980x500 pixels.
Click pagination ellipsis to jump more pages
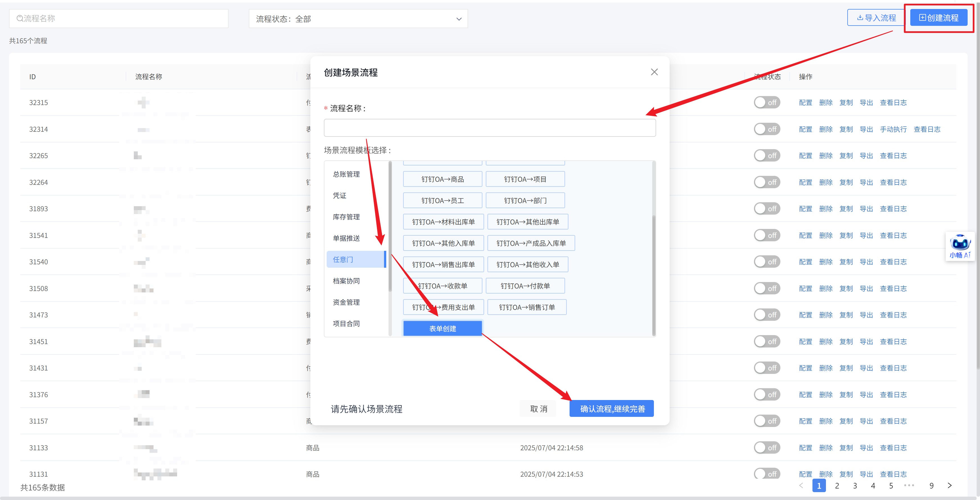pyautogui.click(x=909, y=485)
